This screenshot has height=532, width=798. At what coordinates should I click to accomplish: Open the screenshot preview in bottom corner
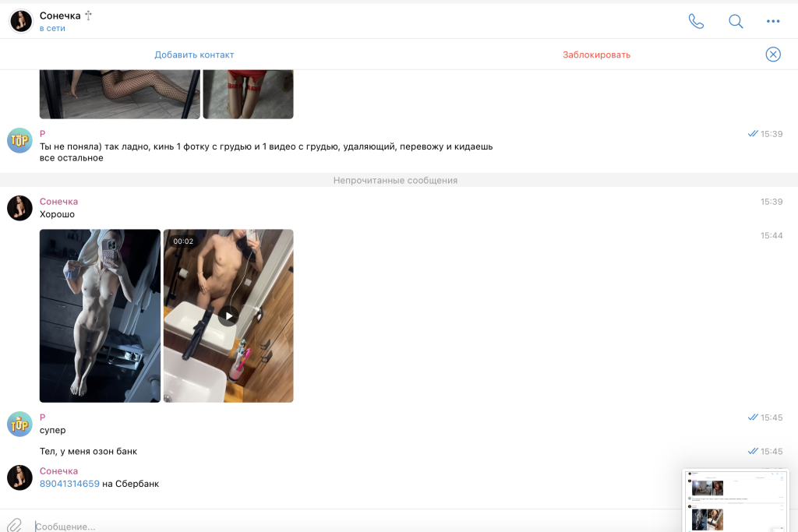736,500
